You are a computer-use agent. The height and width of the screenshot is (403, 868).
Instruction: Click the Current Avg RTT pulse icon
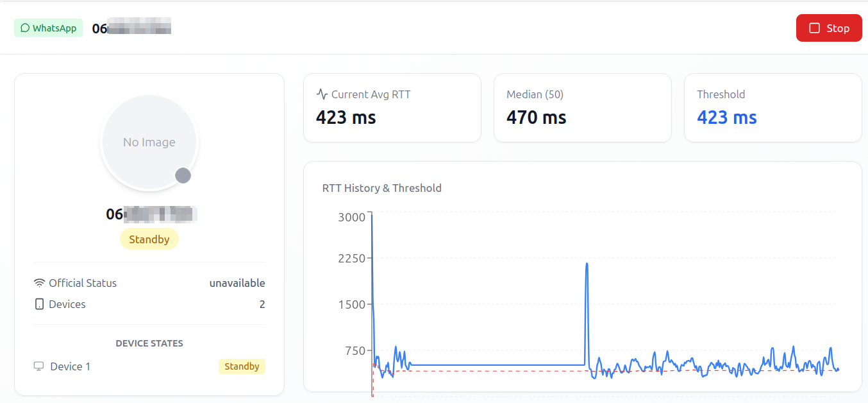[322, 94]
